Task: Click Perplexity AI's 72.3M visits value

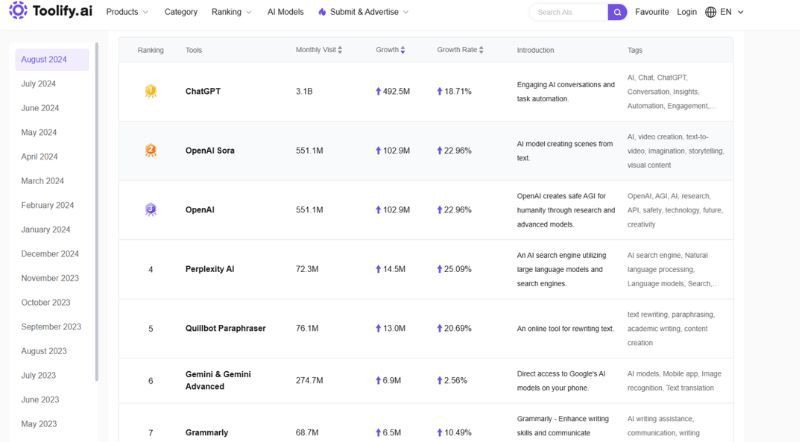Action: 307,269
